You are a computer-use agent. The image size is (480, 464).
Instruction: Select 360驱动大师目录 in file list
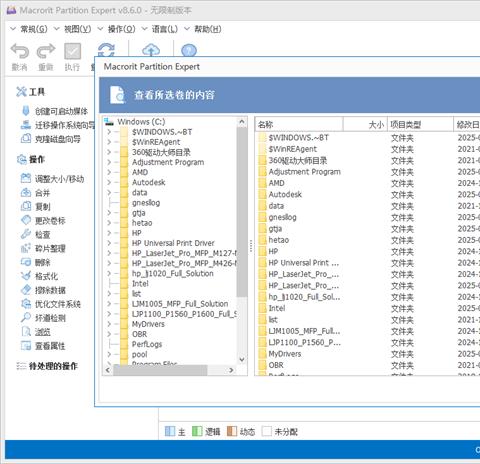[x=298, y=161]
